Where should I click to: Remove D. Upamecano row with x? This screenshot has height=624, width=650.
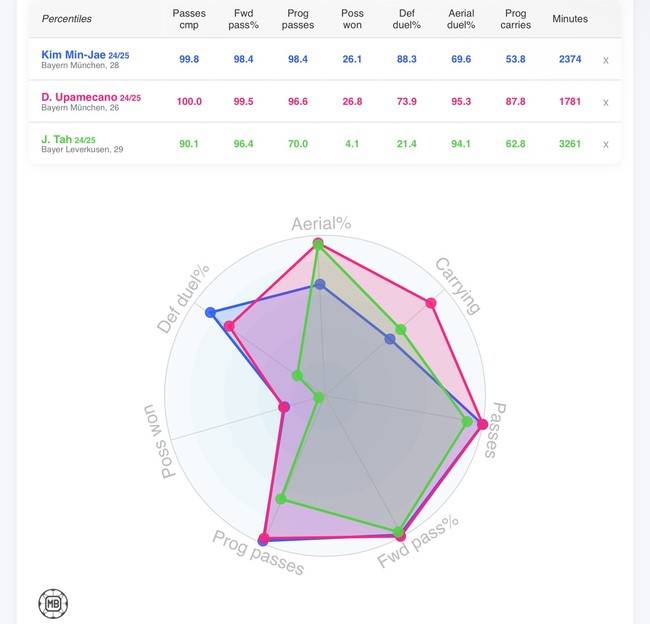pyautogui.click(x=605, y=102)
